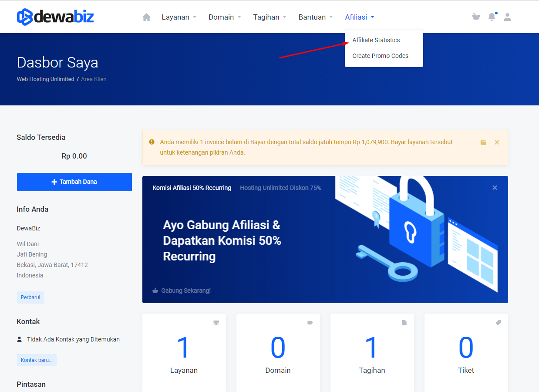This screenshot has height=392, width=539.
Task: Open the user account icon
Action: 507,17
